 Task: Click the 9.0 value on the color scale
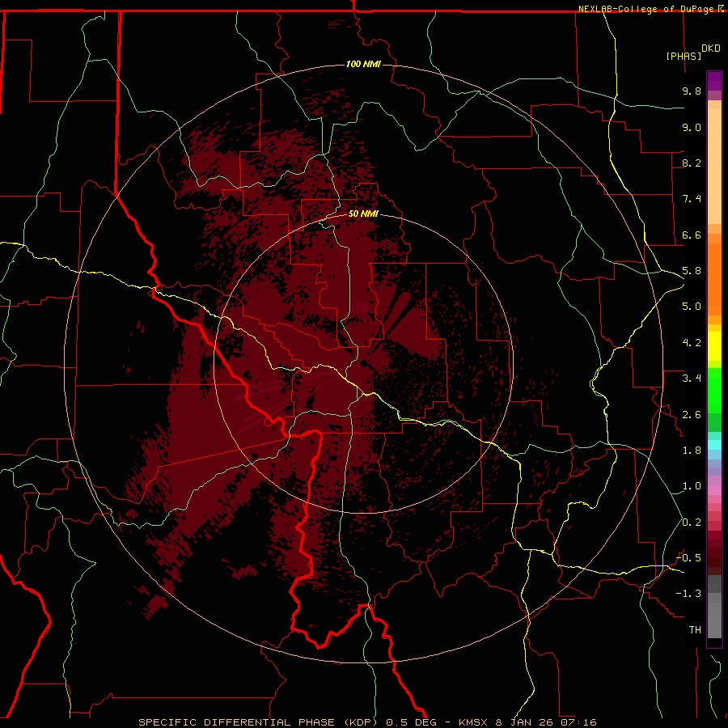(x=692, y=127)
